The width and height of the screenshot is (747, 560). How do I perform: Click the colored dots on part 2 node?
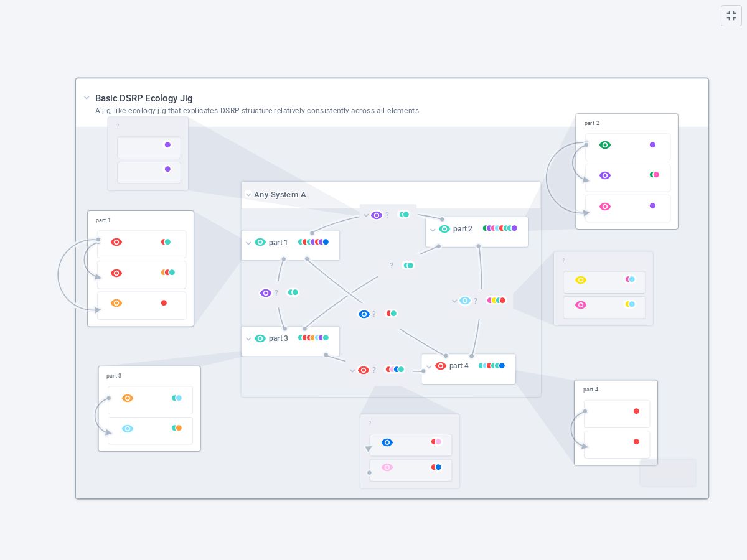tap(500, 228)
